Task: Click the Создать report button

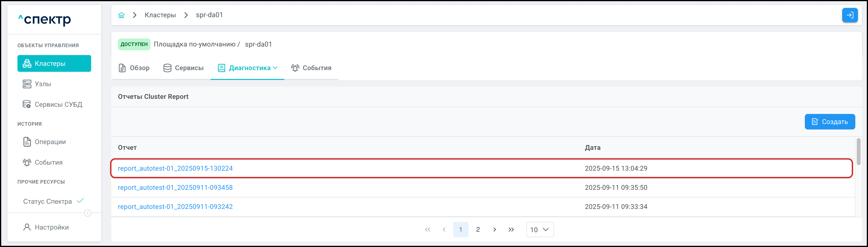Action: click(x=829, y=122)
